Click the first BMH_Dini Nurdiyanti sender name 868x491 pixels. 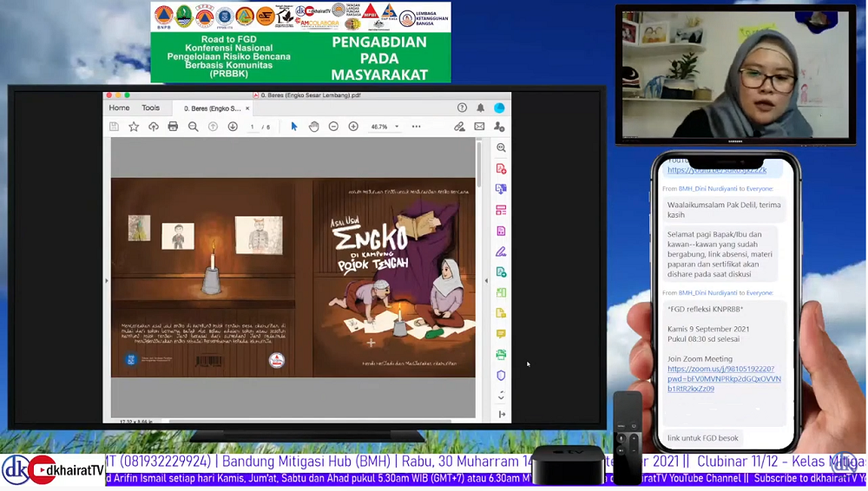(707, 189)
